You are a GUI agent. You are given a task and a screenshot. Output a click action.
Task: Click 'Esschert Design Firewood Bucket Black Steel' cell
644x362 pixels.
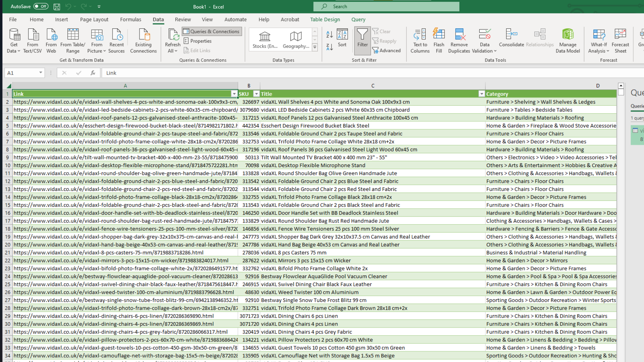coord(373,125)
